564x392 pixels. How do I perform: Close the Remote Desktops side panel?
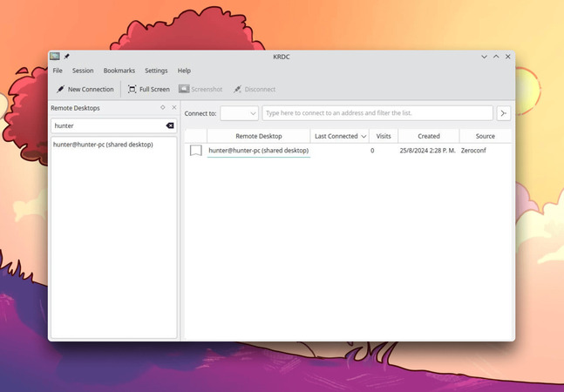pos(174,107)
